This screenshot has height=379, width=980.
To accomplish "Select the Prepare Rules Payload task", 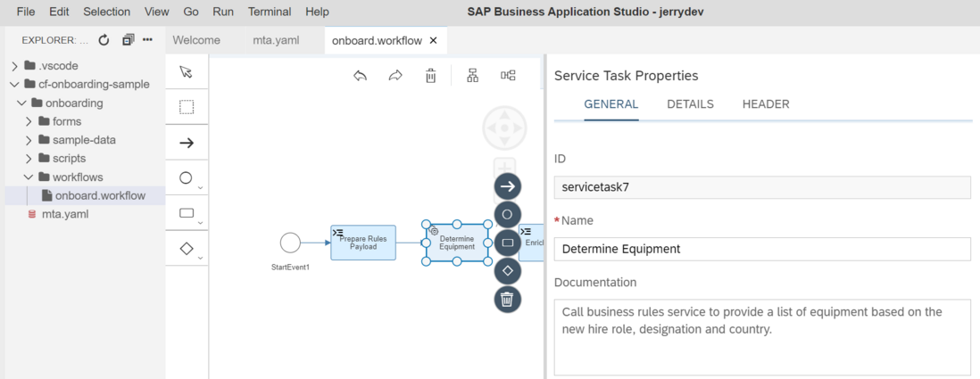I will point(363,243).
